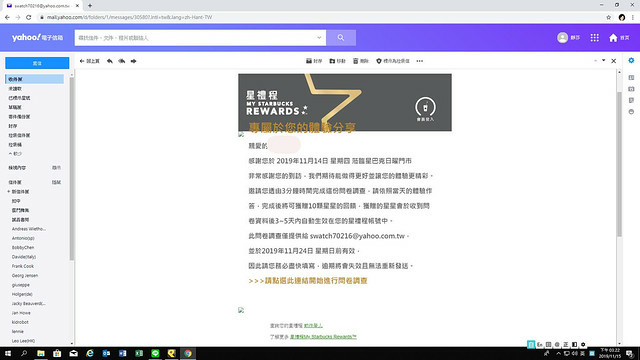Image resolution: width=640 pixels, height=360 pixels.
Task: Focus the mail search input field
Action: click(195, 38)
